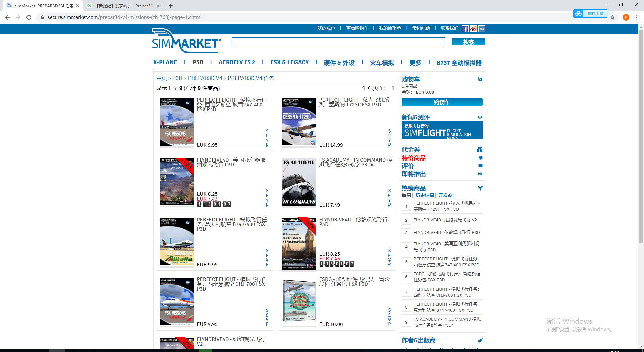The height and width of the screenshot is (352, 644).
Task: Open a new browser tab with plus
Action: tap(171, 6)
